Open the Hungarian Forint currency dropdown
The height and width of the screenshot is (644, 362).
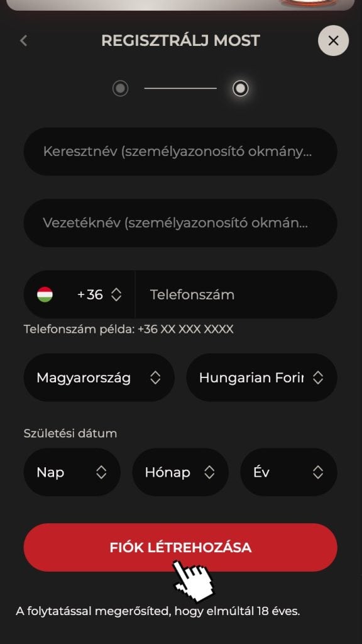[x=261, y=377]
